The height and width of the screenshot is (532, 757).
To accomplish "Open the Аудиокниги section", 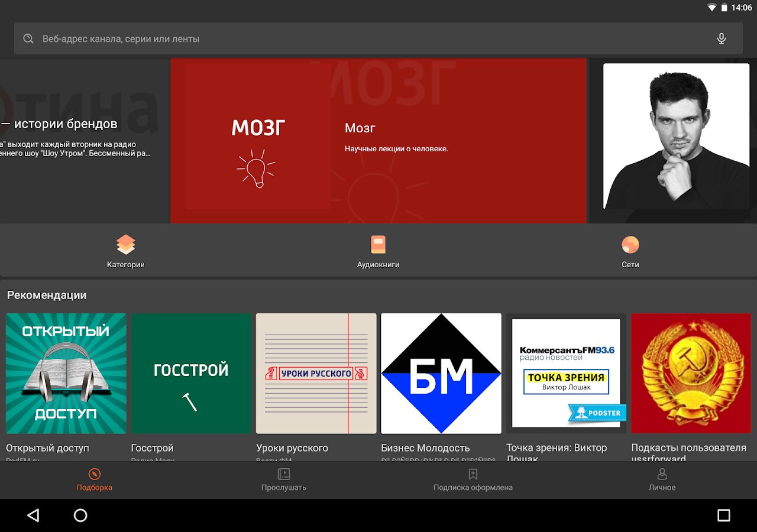I will (x=378, y=251).
